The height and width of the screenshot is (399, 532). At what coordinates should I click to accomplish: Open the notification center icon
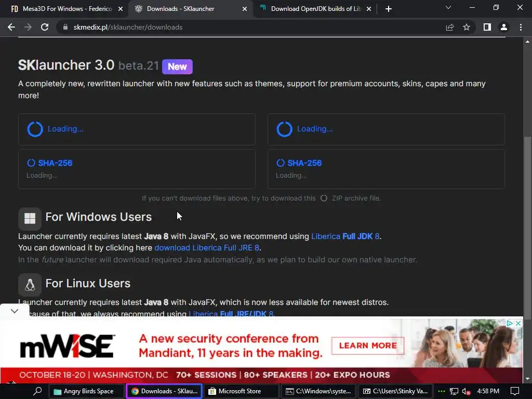(x=515, y=391)
